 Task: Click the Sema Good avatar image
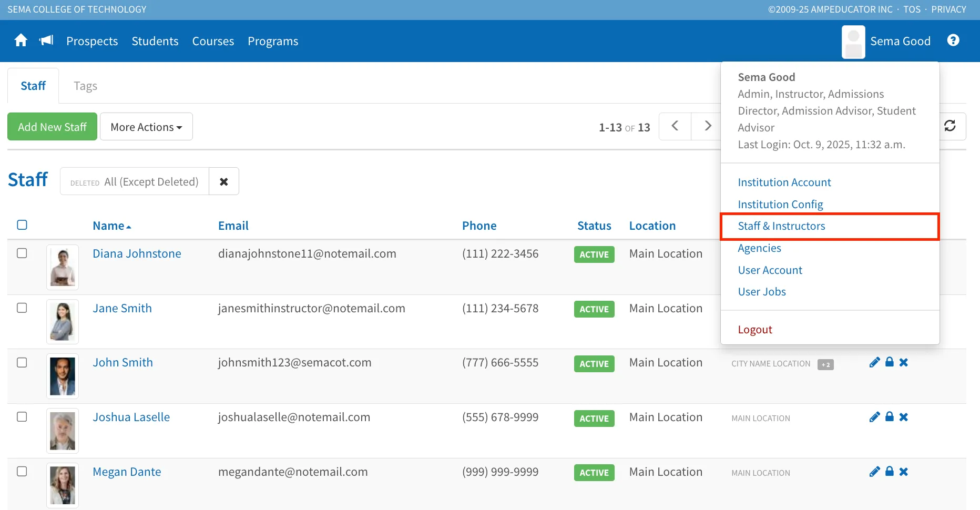click(853, 42)
